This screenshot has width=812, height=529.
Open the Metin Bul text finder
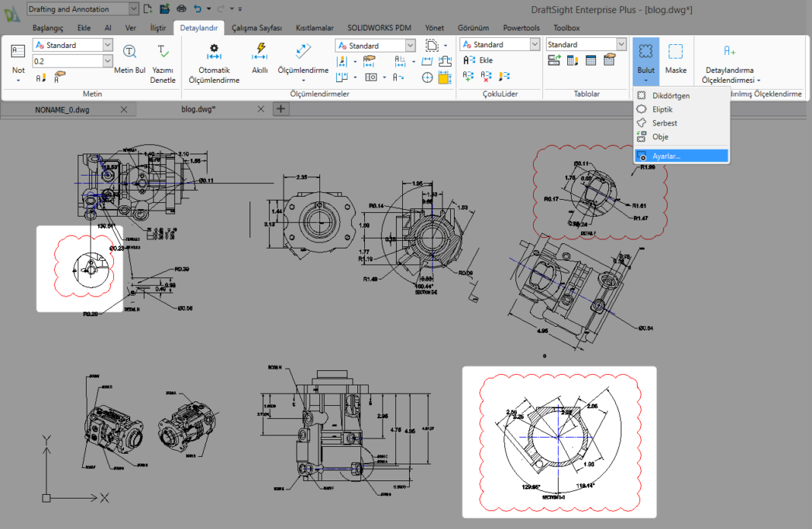click(x=129, y=59)
